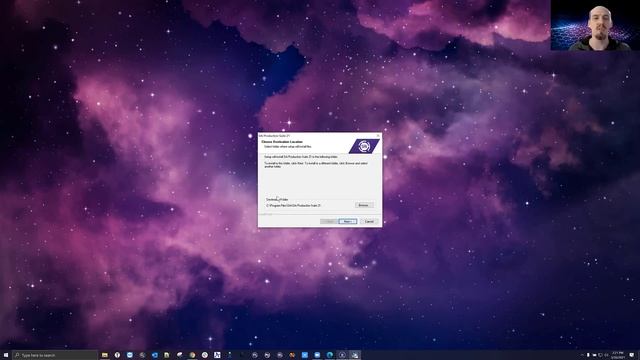Click the greyed-out Back button

(x=328, y=221)
